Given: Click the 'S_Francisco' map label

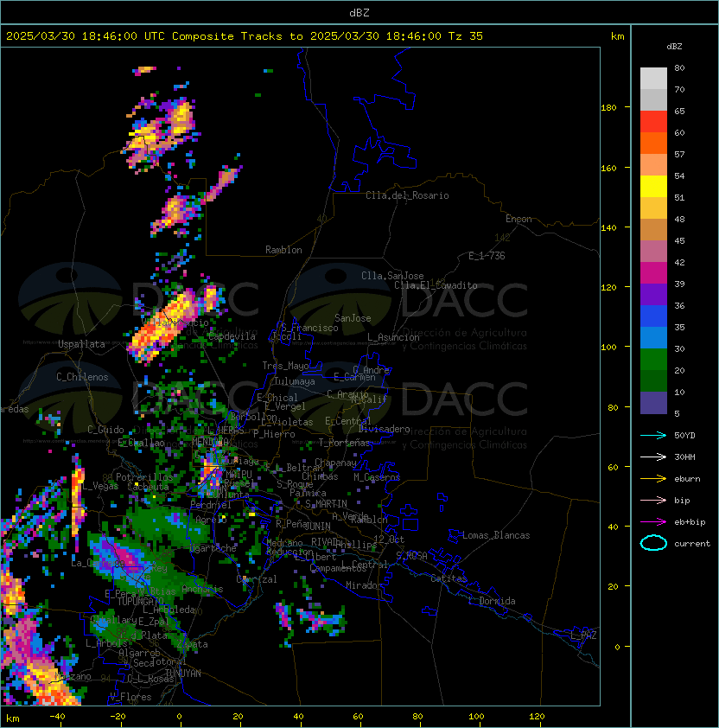Looking at the screenshot, I should (309, 328).
